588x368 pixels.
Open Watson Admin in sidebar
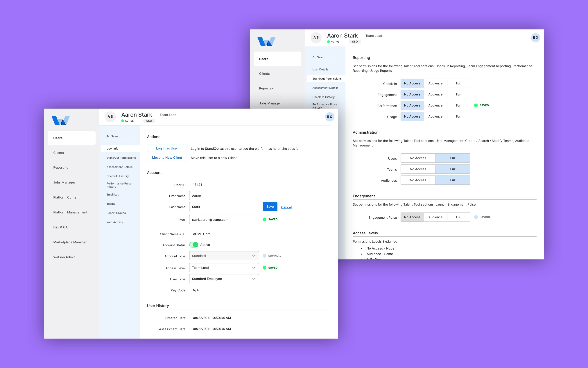coord(64,257)
